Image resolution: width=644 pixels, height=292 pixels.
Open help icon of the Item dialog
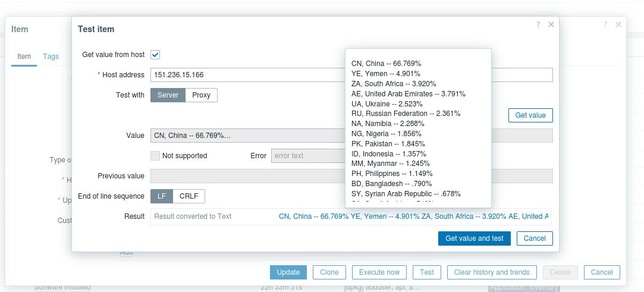605,24
